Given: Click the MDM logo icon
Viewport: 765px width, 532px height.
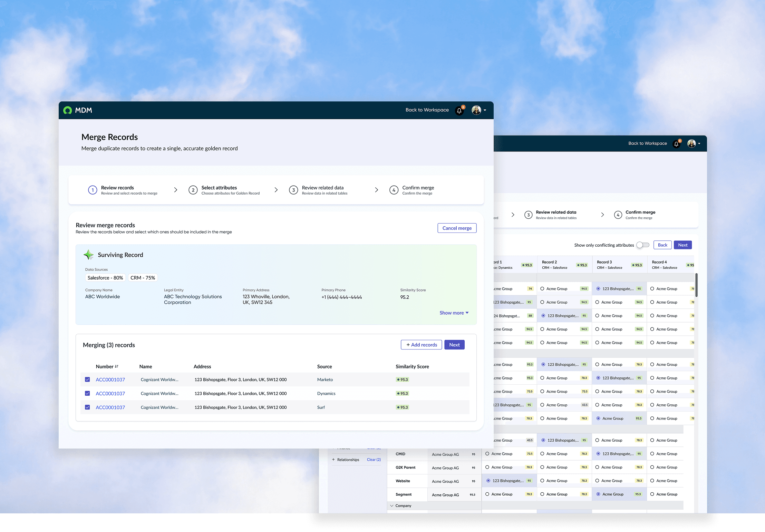Looking at the screenshot, I should (68, 110).
